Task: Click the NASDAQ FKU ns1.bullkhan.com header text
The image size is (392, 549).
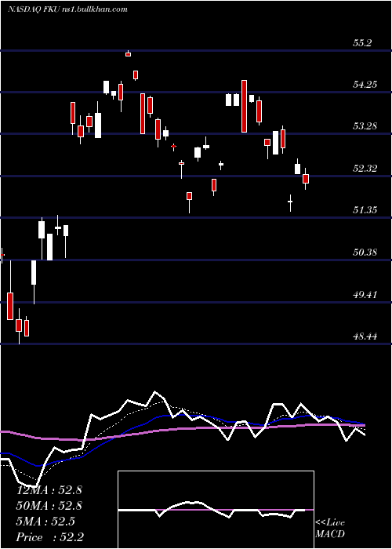Action: 67,9
